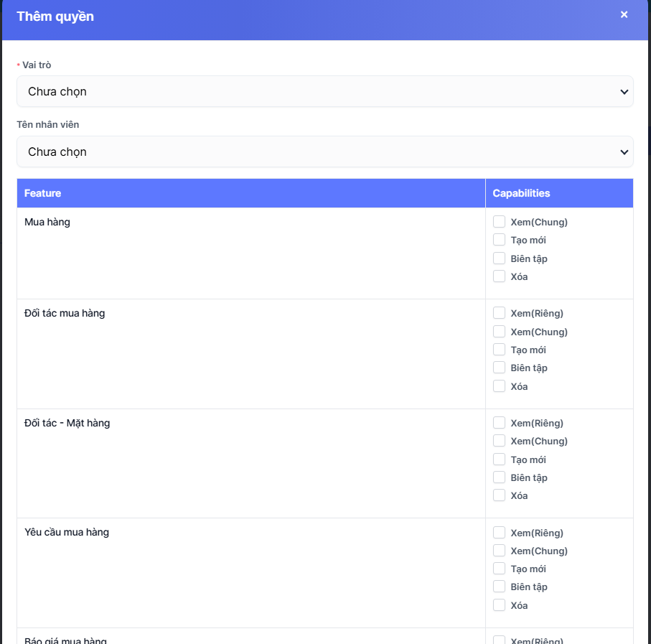Enable Xóa for Đối tác - Mặt hàng
This screenshot has width=651, height=644.
coord(500,495)
